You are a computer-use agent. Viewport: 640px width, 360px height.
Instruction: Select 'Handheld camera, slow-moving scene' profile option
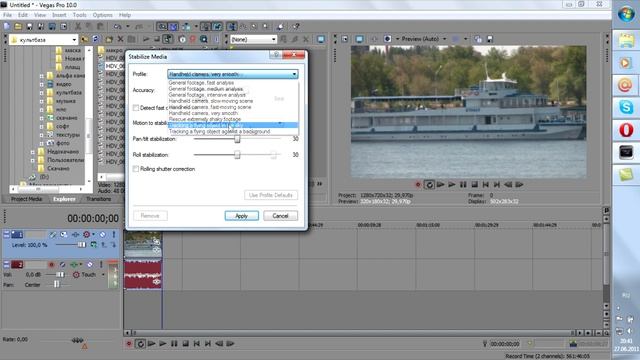(x=211, y=101)
